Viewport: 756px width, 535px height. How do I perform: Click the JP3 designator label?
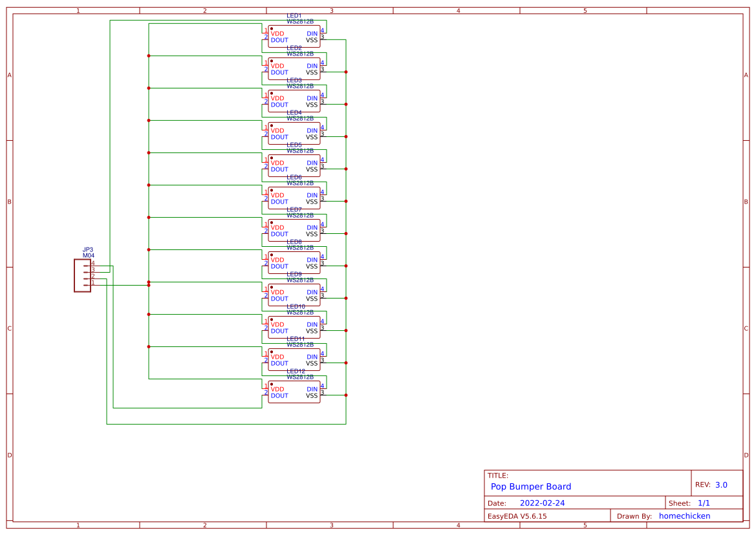click(x=87, y=249)
